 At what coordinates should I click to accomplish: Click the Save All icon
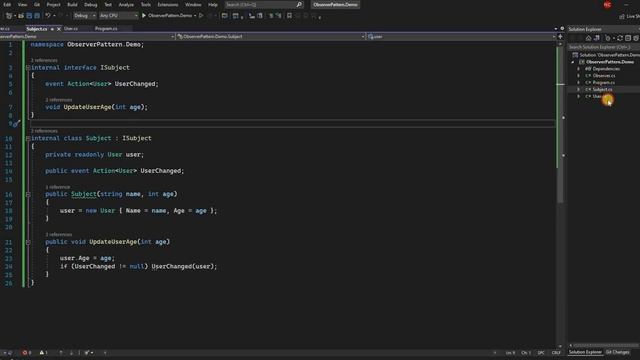pyautogui.click(x=37, y=16)
